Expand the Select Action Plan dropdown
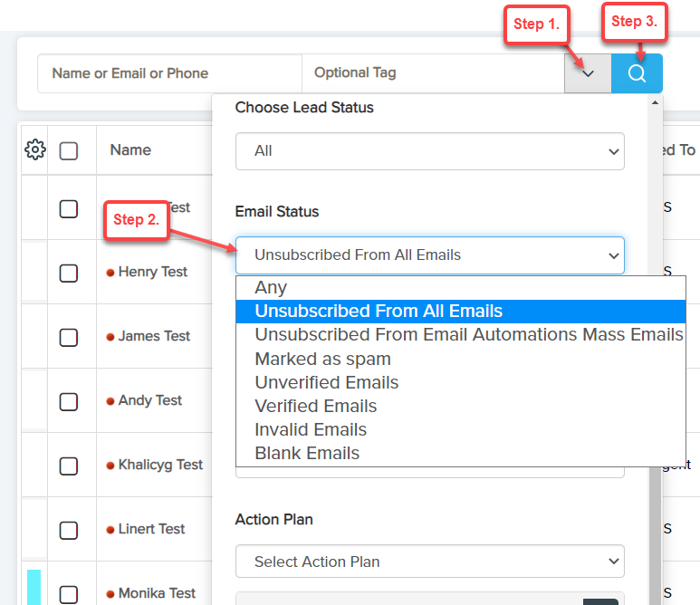 point(429,562)
